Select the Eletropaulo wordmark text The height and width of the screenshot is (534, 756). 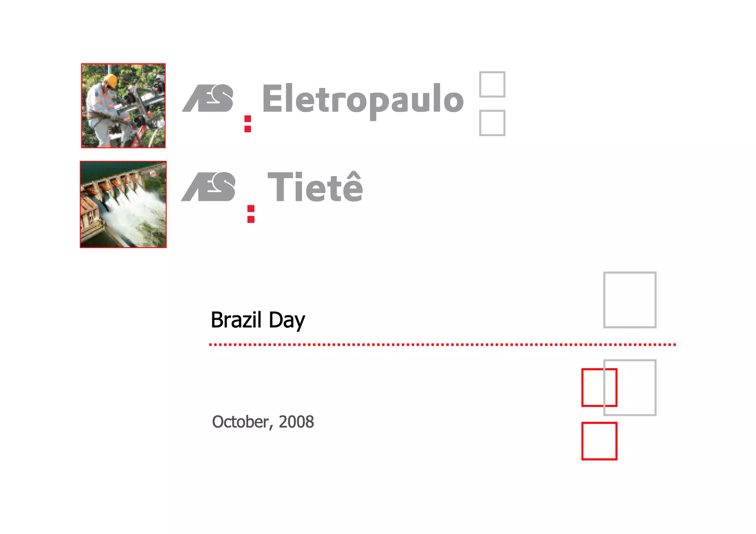click(x=362, y=99)
